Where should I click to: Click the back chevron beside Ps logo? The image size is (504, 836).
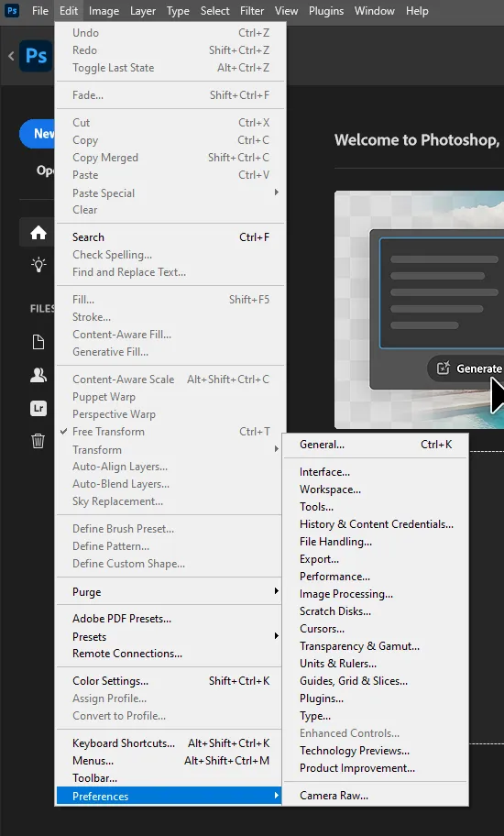11,55
